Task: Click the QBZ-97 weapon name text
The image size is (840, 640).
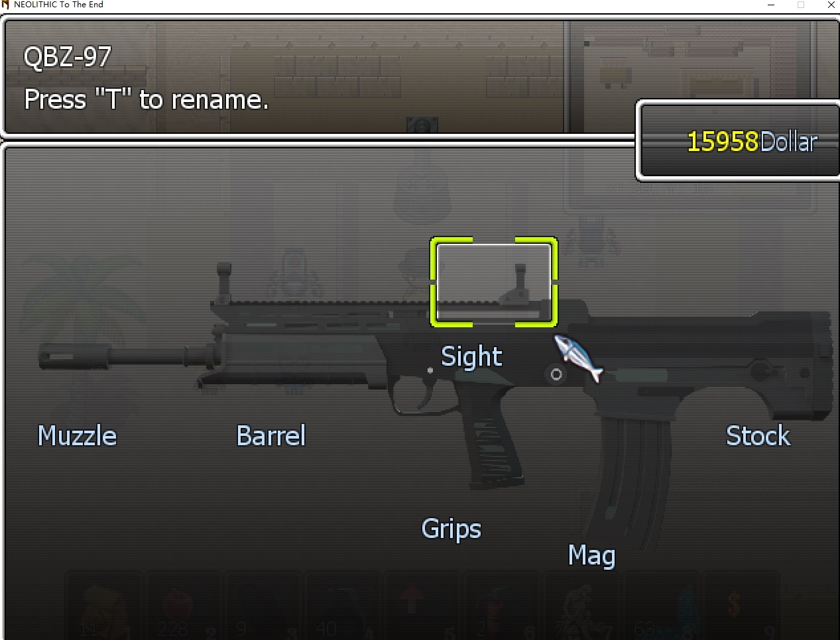Action: [x=67, y=57]
